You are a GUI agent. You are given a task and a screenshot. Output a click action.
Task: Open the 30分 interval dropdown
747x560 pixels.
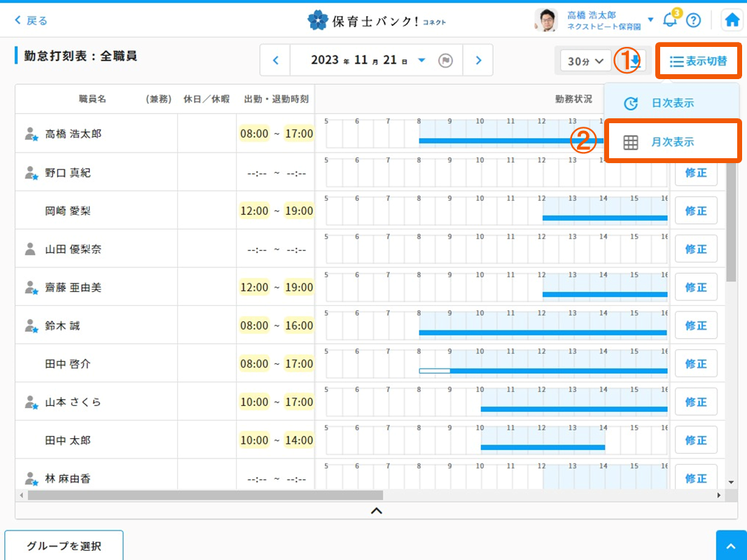click(x=585, y=61)
